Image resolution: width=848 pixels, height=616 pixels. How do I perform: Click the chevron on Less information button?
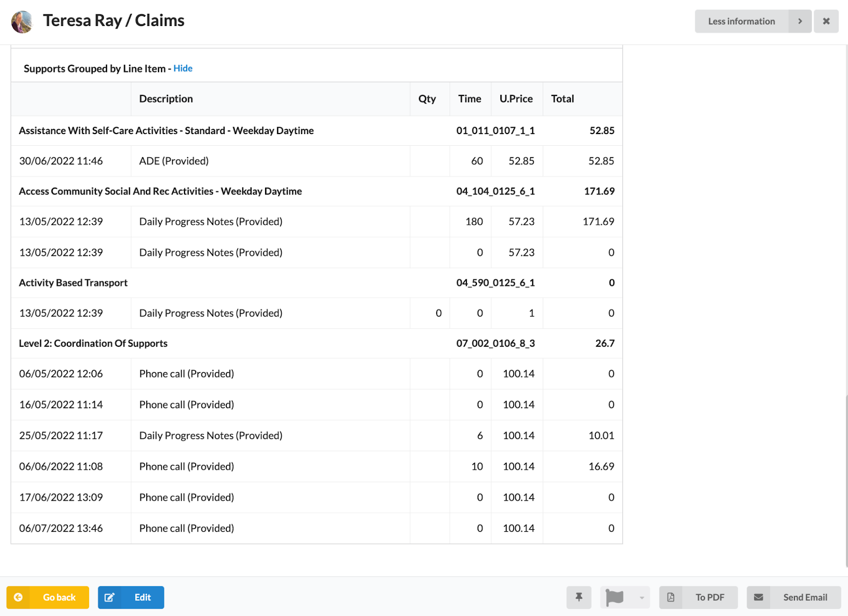coord(800,21)
